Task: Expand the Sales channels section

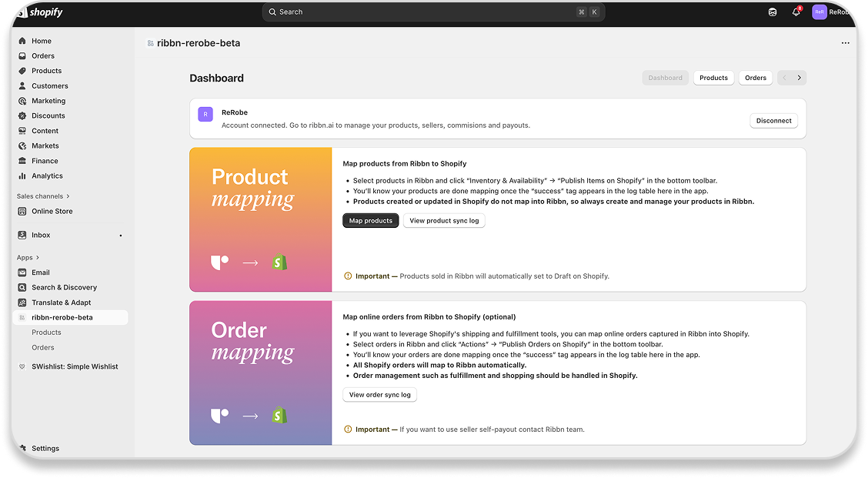Action: (43, 196)
